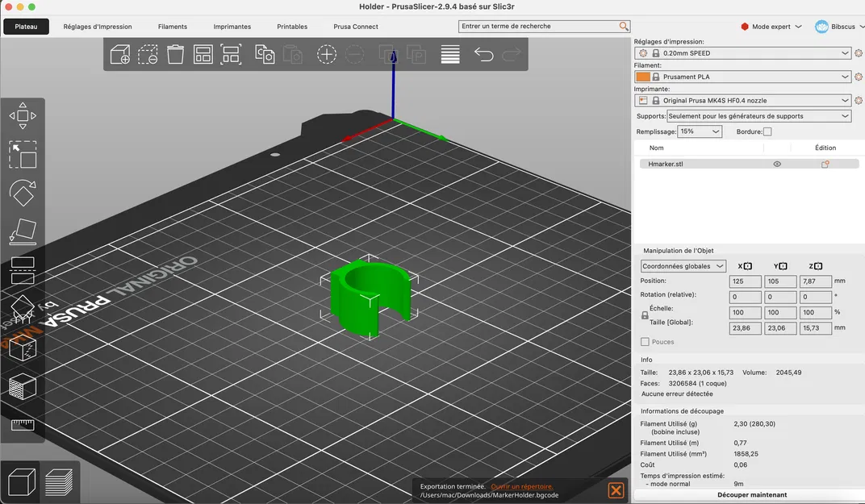Delete selected object with trash icon
Viewport: 865px width, 504px height.
(175, 55)
